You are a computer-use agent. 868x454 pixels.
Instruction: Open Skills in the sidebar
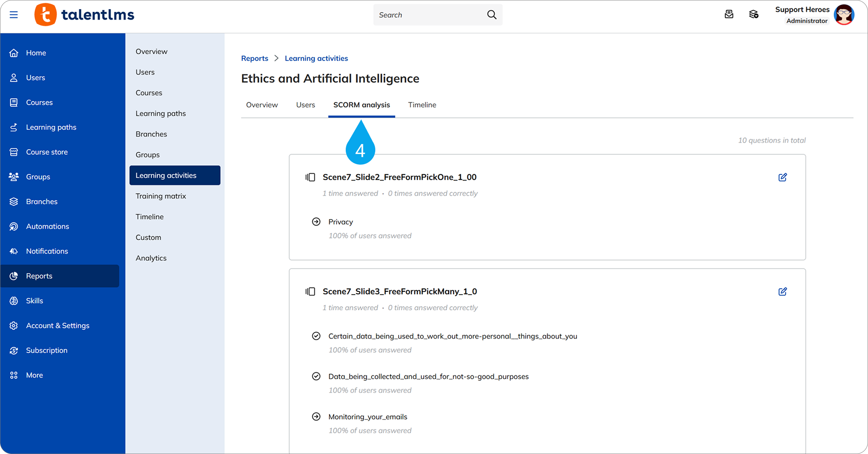(34, 301)
